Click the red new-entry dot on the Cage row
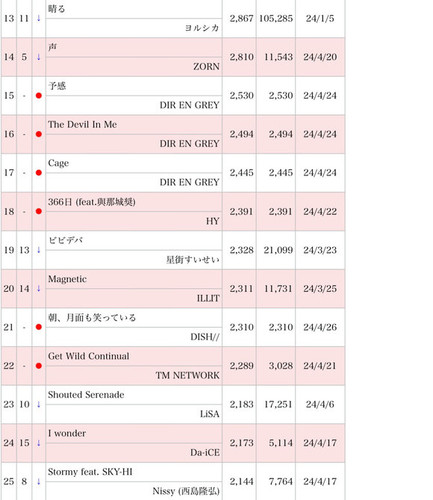This screenshot has height=500, width=433. click(x=39, y=173)
